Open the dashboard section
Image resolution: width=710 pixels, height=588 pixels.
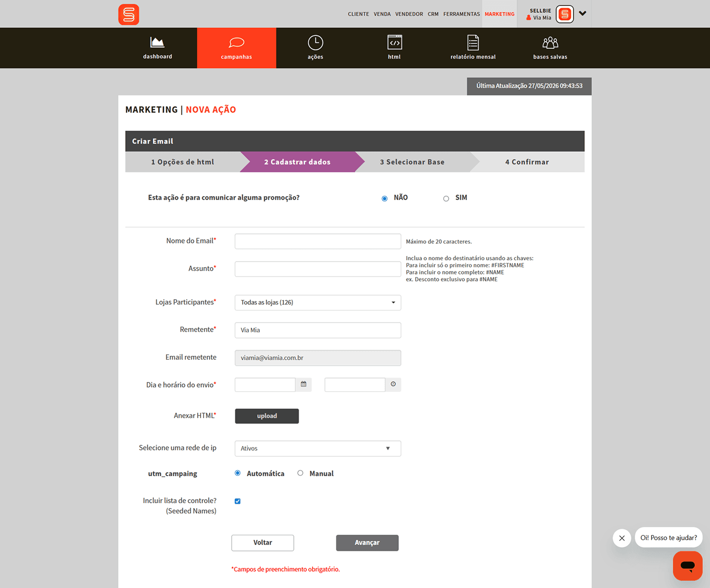coord(158,48)
